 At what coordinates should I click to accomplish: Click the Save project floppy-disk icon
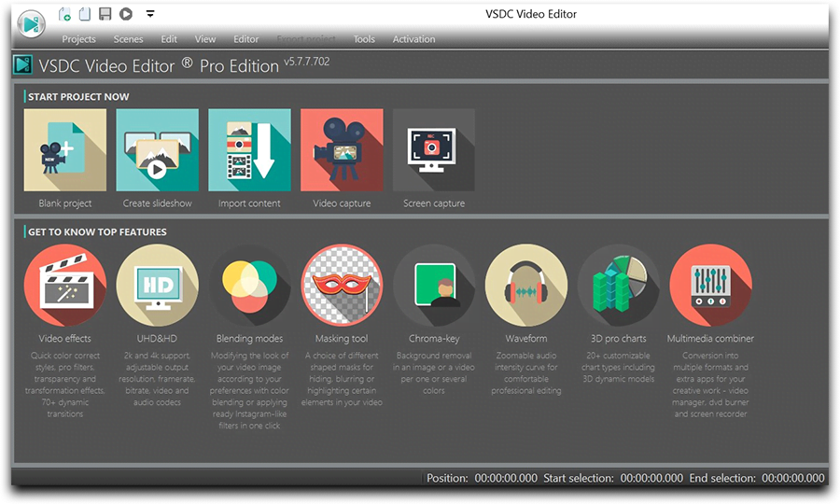click(x=105, y=14)
